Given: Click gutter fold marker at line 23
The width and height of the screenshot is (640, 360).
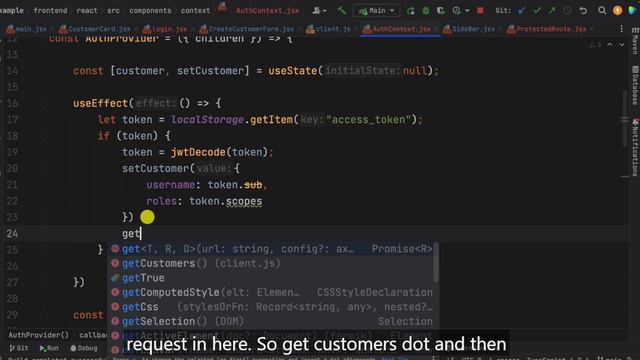Looking at the screenshot, I should pos(44,217).
